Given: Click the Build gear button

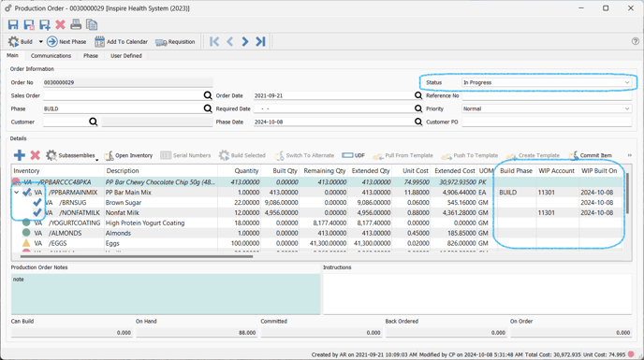Looking at the screenshot, I should [21, 41].
